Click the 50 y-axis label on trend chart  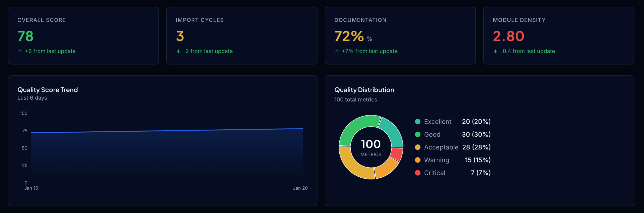coord(25,148)
